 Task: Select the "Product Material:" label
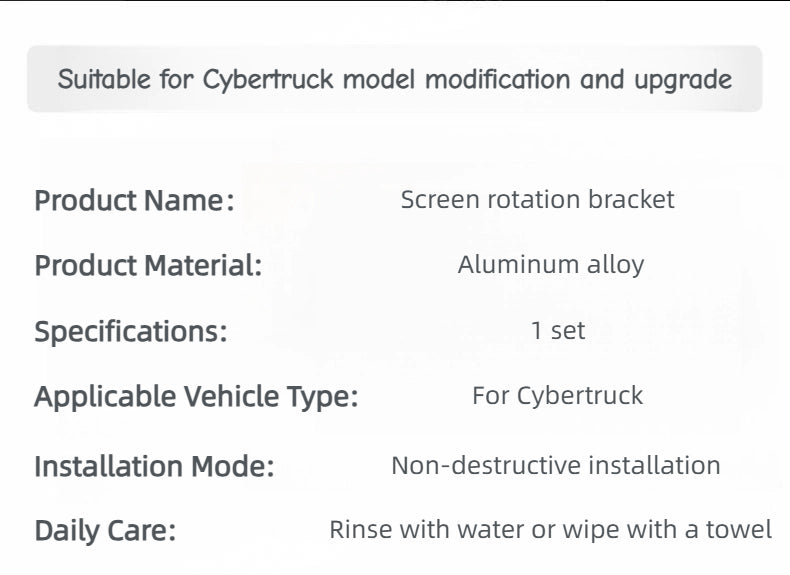(x=148, y=266)
